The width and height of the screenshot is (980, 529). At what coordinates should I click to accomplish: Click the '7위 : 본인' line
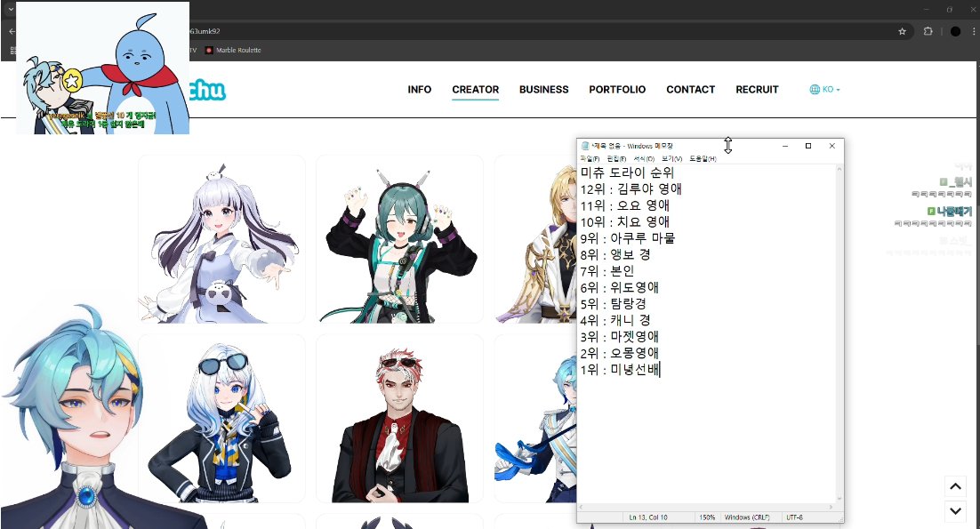coord(606,270)
